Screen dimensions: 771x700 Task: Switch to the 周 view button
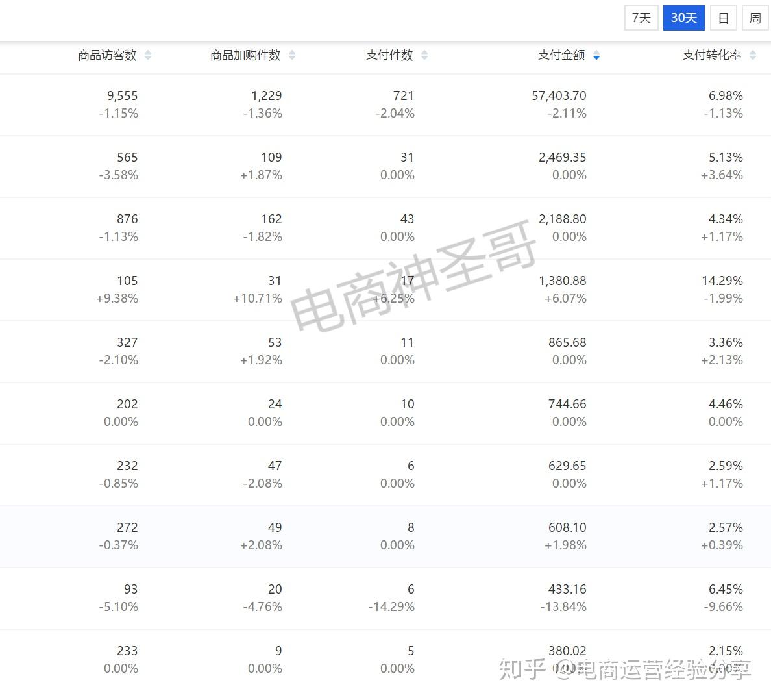tap(755, 18)
